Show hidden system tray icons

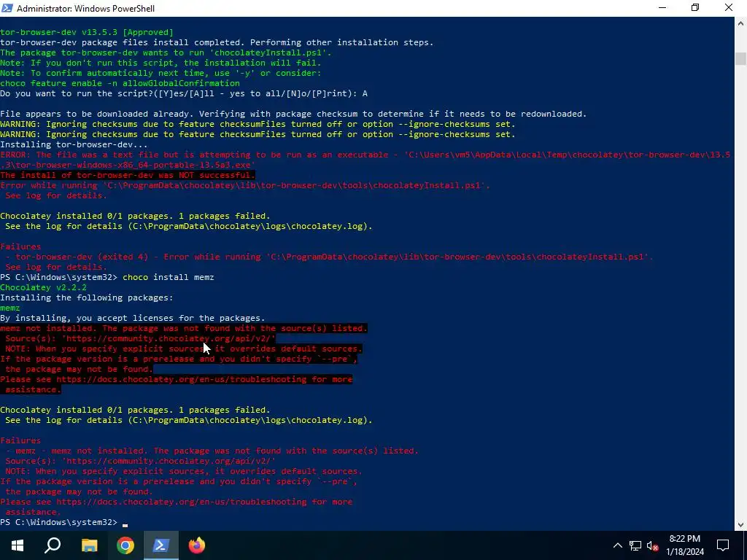pyautogui.click(x=617, y=545)
